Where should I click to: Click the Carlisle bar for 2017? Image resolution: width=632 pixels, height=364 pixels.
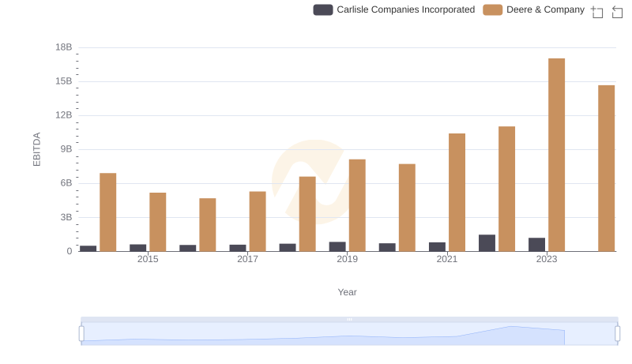[238, 248]
